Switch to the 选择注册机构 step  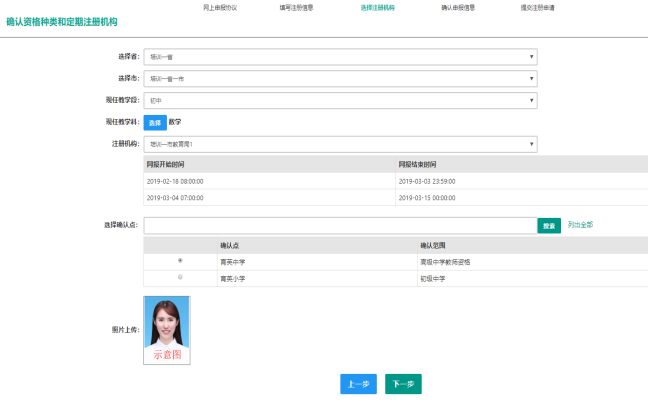click(378, 7)
